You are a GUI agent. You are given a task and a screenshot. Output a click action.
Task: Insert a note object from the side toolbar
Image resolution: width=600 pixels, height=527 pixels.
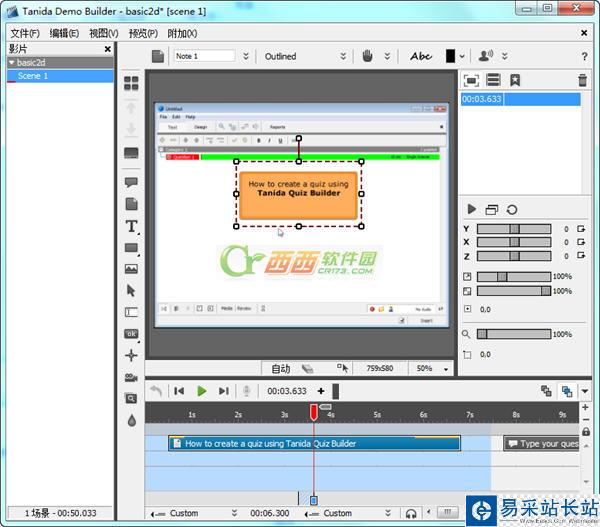(x=131, y=204)
